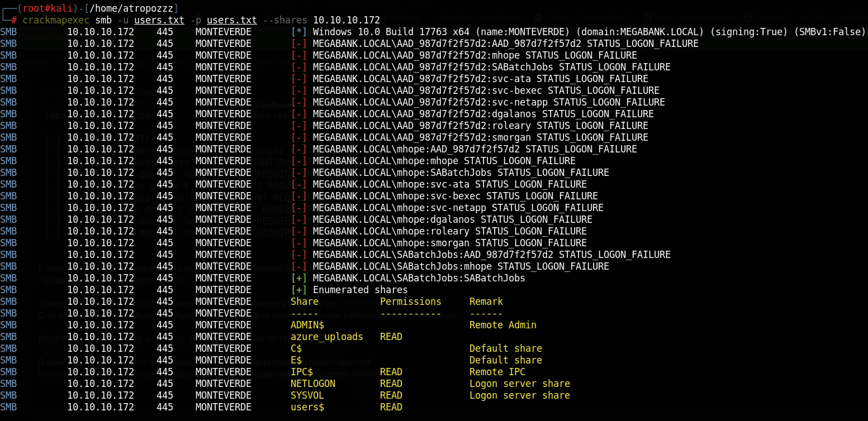
Task: Click the ADMIN$ share name
Action: pyautogui.click(x=307, y=325)
